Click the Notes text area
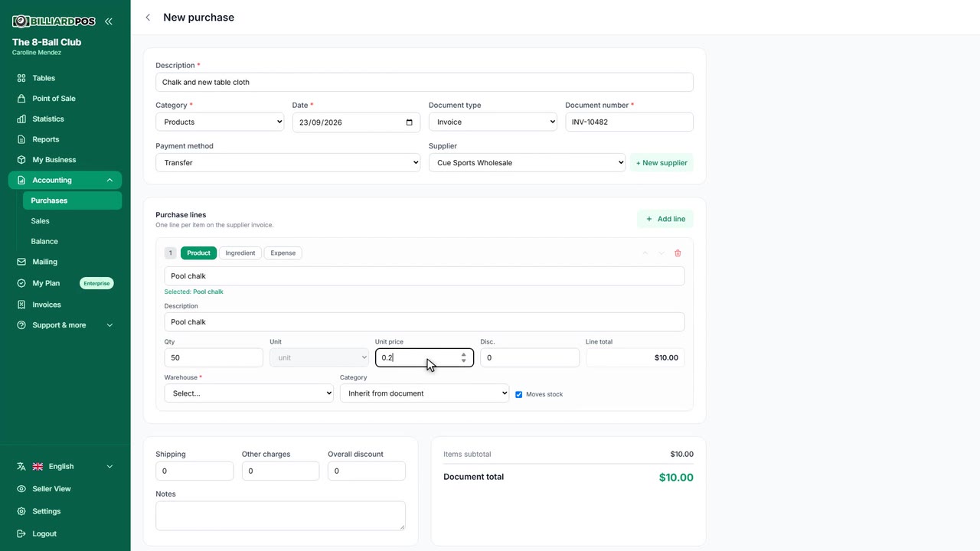This screenshot has height=551, width=980. tap(280, 516)
